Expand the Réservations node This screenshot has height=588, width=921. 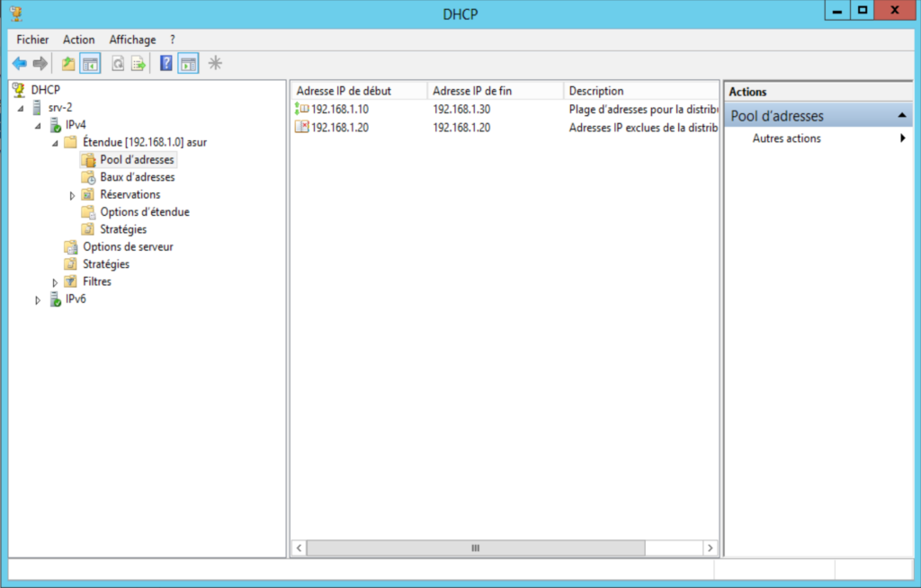(72, 195)
